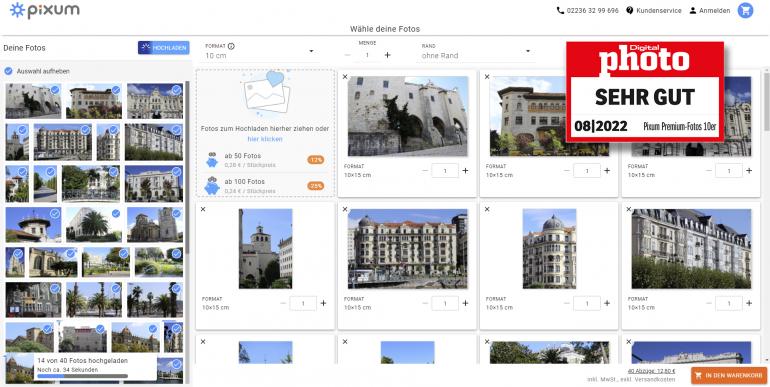Click the -17% discount badge
Screen dimensions: 770x387
point(316,160)
